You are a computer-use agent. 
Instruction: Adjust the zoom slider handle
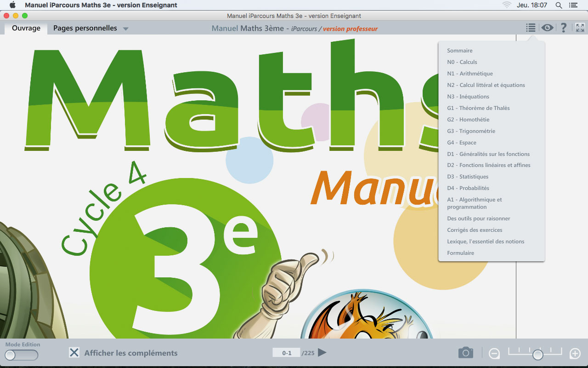tap(537, 355)
